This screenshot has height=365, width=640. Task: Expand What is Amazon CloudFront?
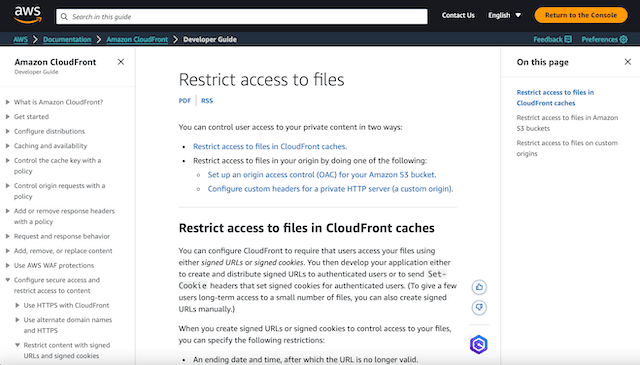click(x=7, y=102)
